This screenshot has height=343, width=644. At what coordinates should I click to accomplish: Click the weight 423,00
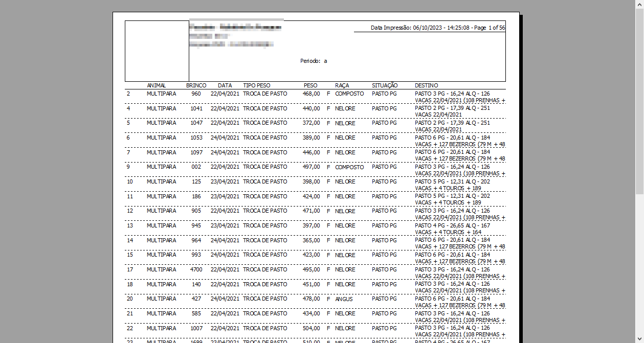pyautogui.click(x=312, y=255)
